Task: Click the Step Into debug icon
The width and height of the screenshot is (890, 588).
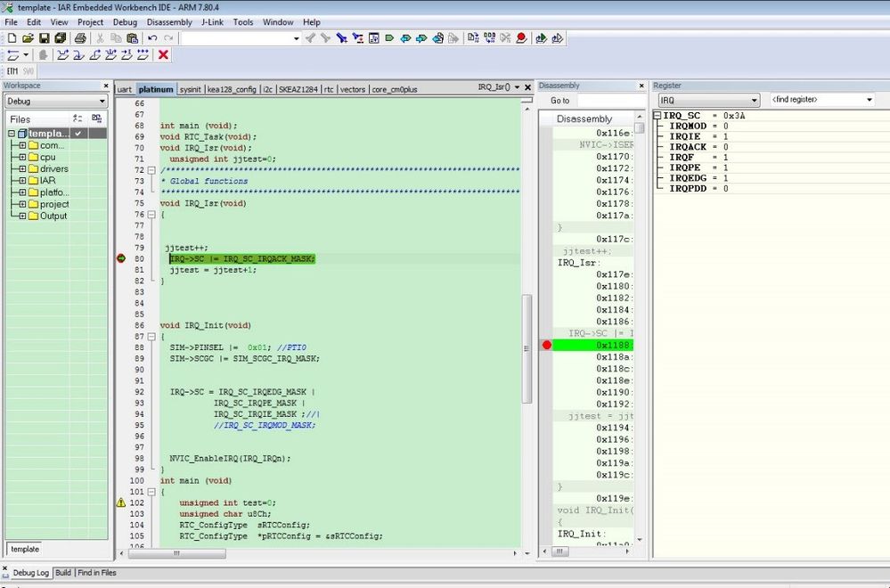Action: point(79,55)
